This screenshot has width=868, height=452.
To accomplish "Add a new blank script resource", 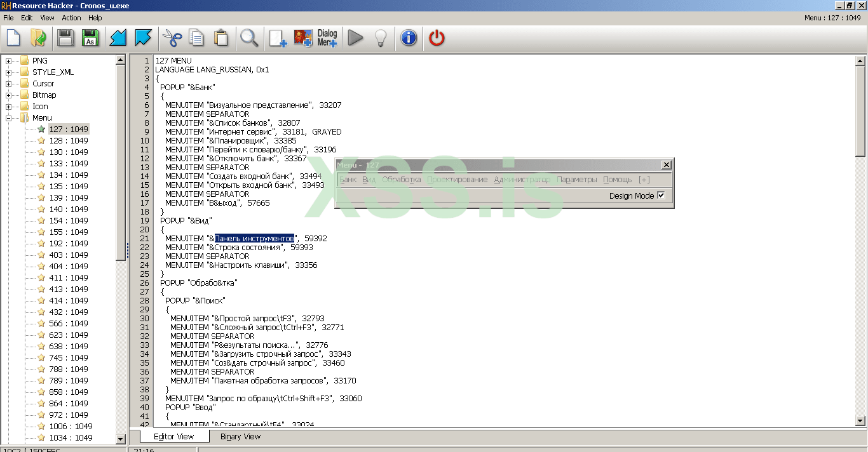I will point(278,38).
